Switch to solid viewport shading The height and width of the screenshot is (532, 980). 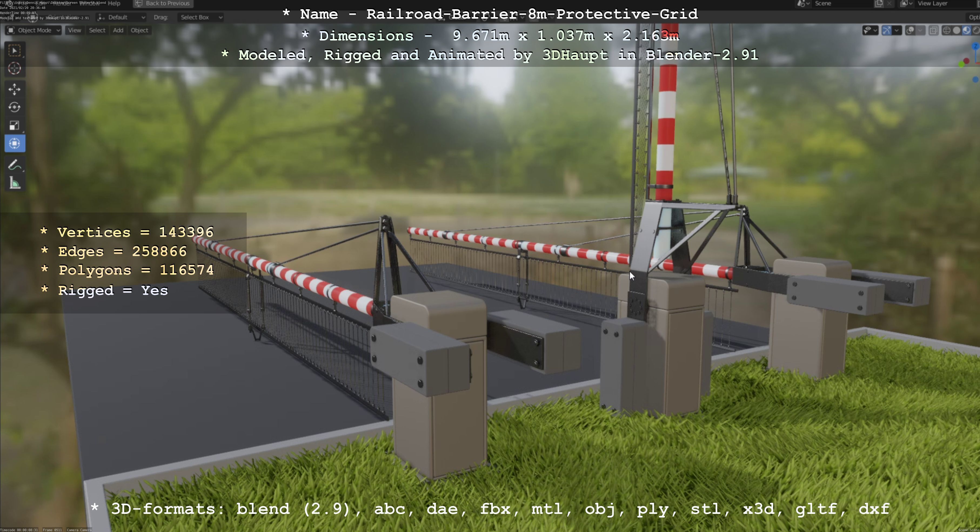[x=957, y=31]
